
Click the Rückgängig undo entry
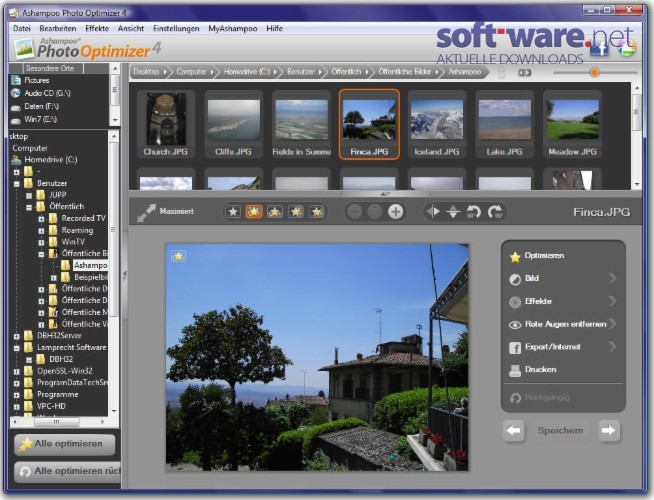coord(539,397)
